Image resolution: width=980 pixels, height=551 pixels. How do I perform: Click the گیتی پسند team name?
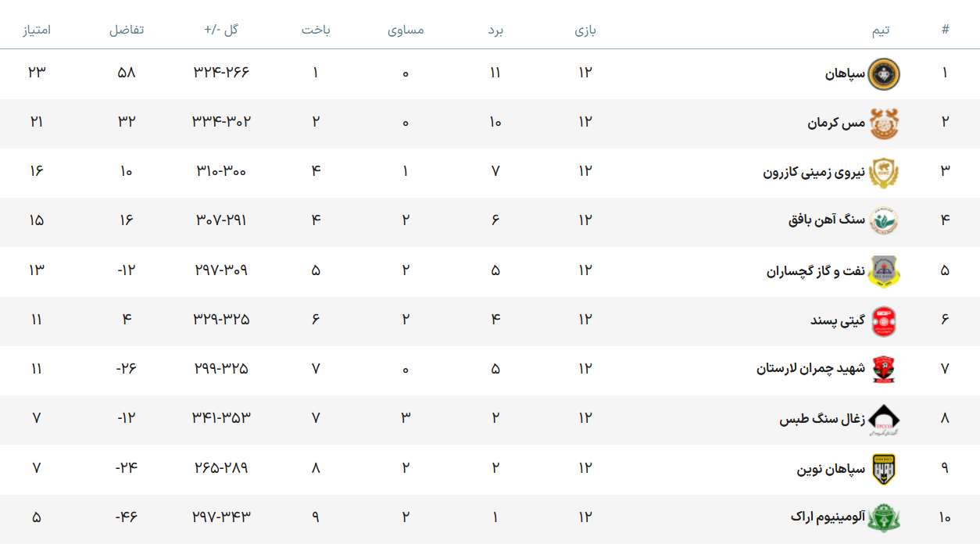[838, 320]
